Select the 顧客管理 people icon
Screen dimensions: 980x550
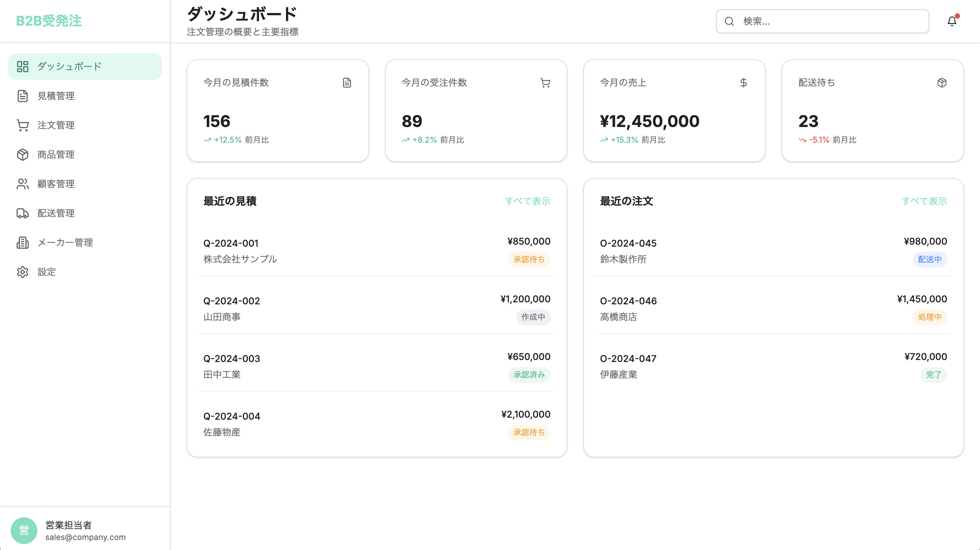click(x=23, y=184)
